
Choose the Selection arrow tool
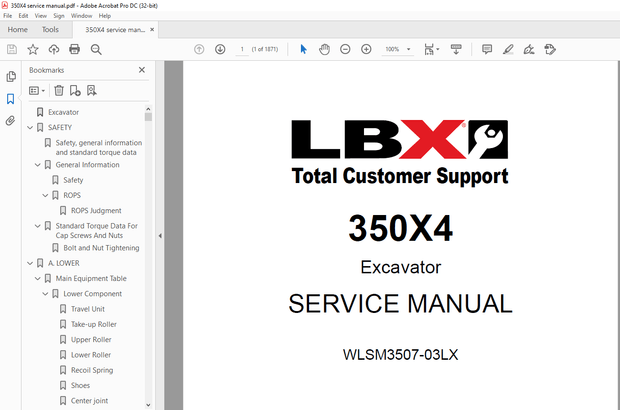pos(303,49)
